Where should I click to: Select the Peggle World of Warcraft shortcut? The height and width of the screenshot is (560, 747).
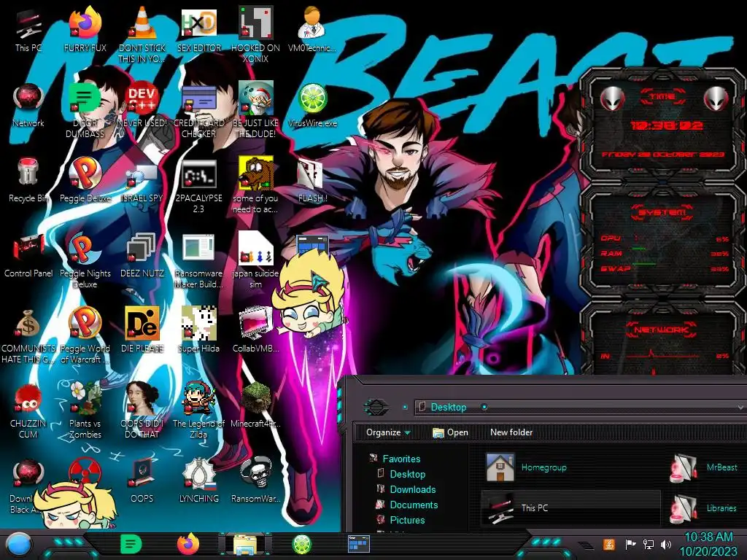85,335
